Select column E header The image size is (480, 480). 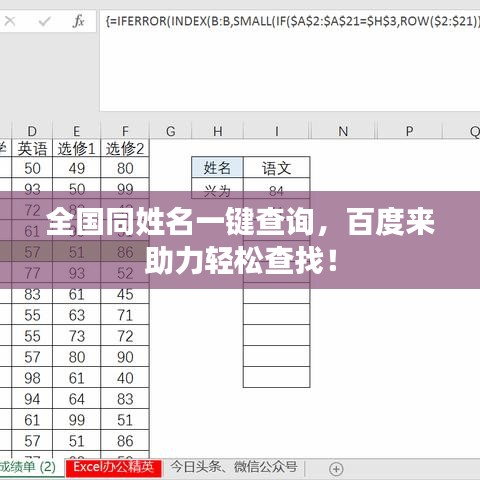tap(76, 131)
